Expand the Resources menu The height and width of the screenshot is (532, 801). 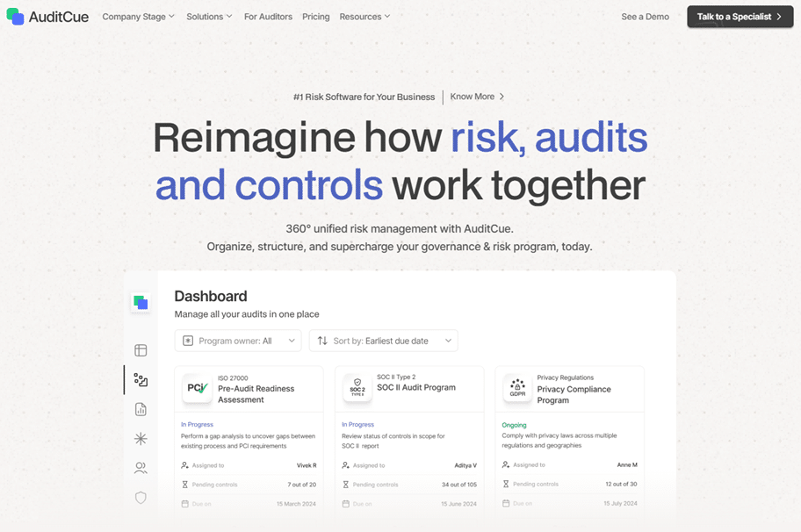364,17
